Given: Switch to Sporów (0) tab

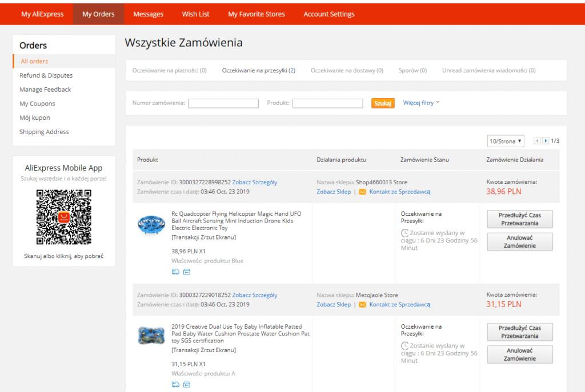Looking at the screenshot, I should (412, 70).
